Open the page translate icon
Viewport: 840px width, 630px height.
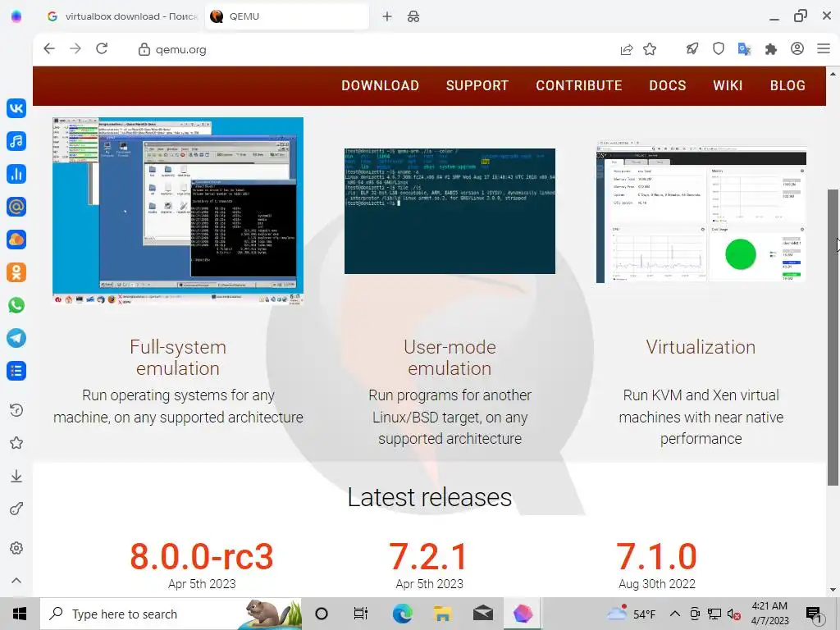click(745, 49)
